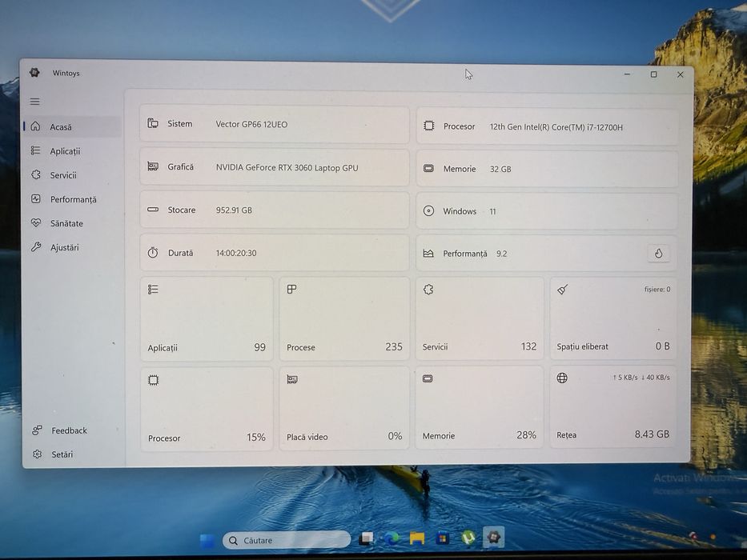The width and height of the screenshot is (747, 560).
Task: Click the network speed 5 KB/s 40 KB/s text
Action: tap(641, 377)
